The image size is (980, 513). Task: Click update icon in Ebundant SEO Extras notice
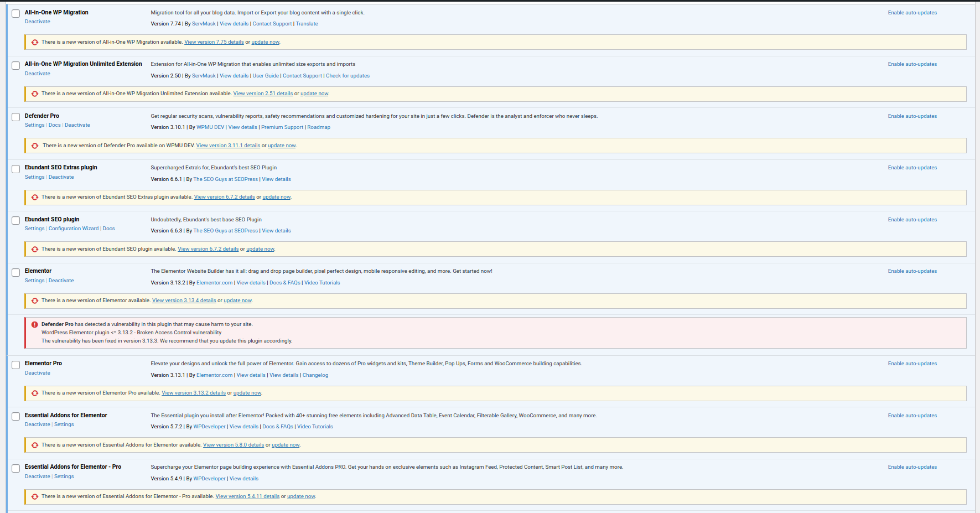35,197
